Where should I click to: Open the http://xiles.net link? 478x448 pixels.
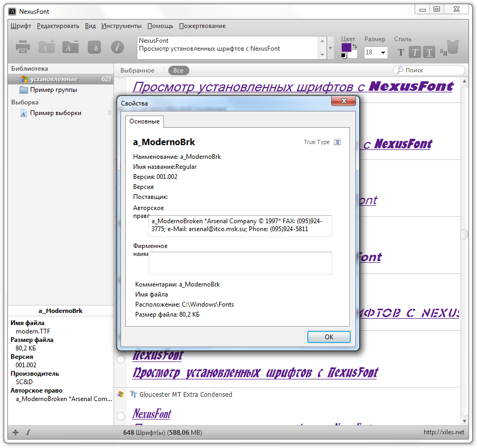pyautogui.click(x=444, y=432)
